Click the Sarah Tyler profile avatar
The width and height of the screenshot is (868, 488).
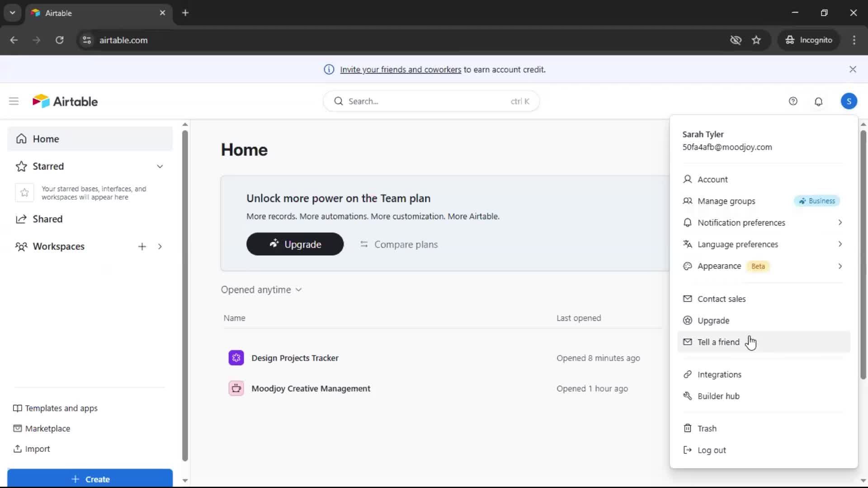[849, 101]
